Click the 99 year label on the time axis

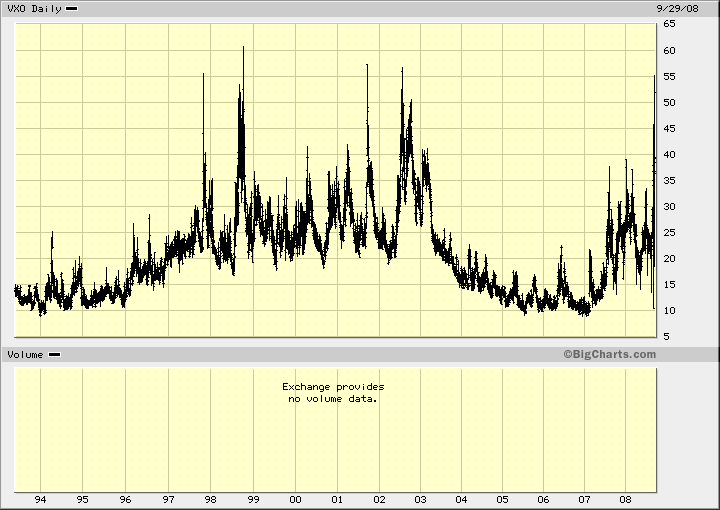pos(253,500)
